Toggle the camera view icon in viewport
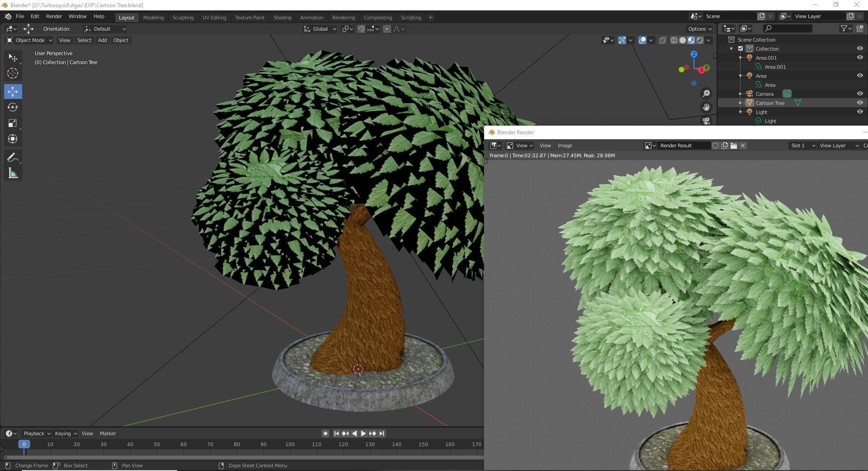This screenshot has width=868, height=471. pos(706,121)
